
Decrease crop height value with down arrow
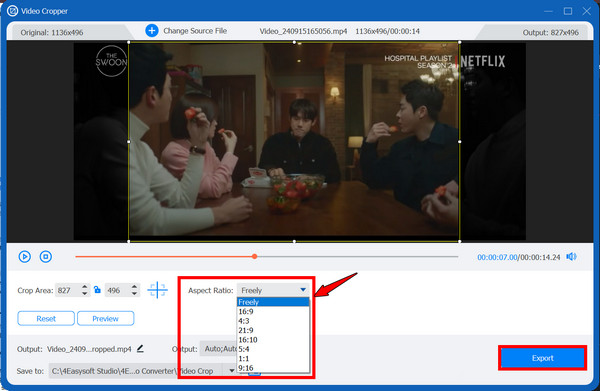click(x=134, y=293)
